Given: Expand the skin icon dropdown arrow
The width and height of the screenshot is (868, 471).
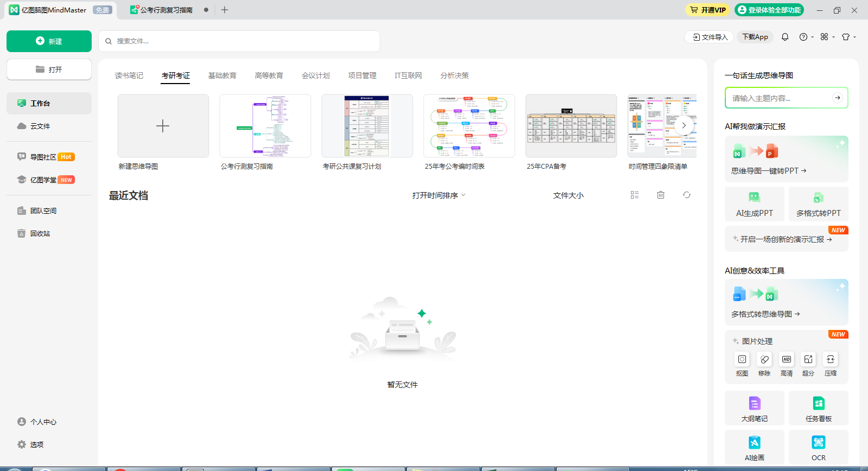Looking at the screenshot, I should pos(854,37).
